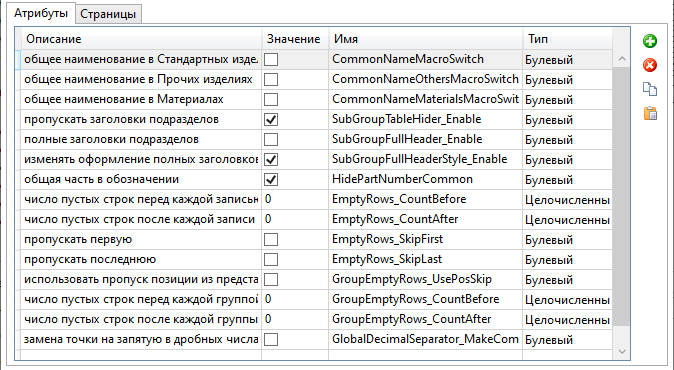Click the copy attributes icon

[649, 89]
